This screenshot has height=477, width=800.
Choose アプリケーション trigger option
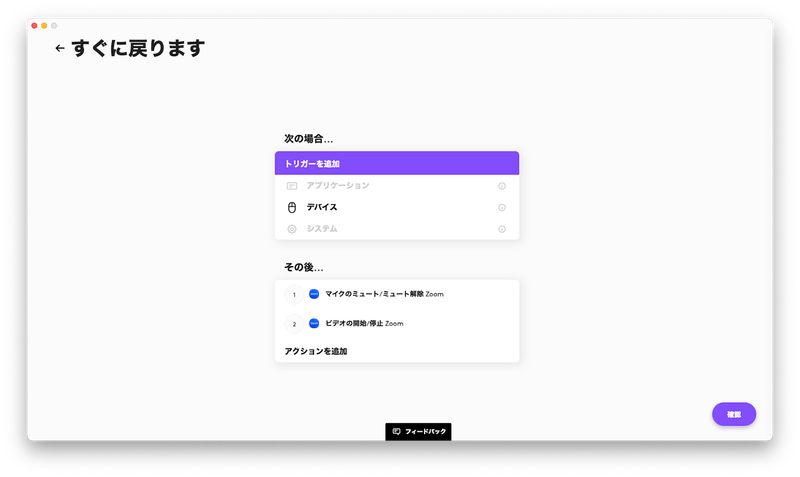(397, 186)
